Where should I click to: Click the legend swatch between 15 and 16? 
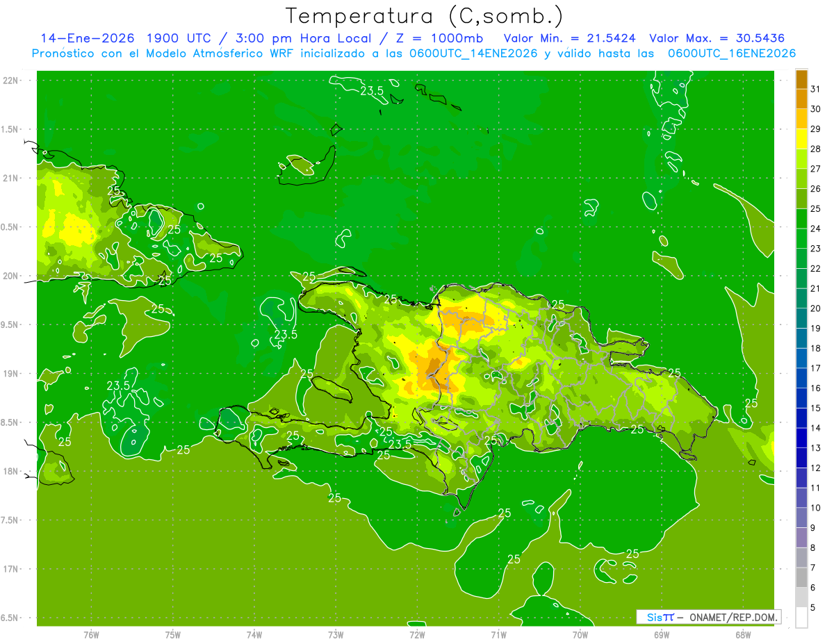click(801, 398)
